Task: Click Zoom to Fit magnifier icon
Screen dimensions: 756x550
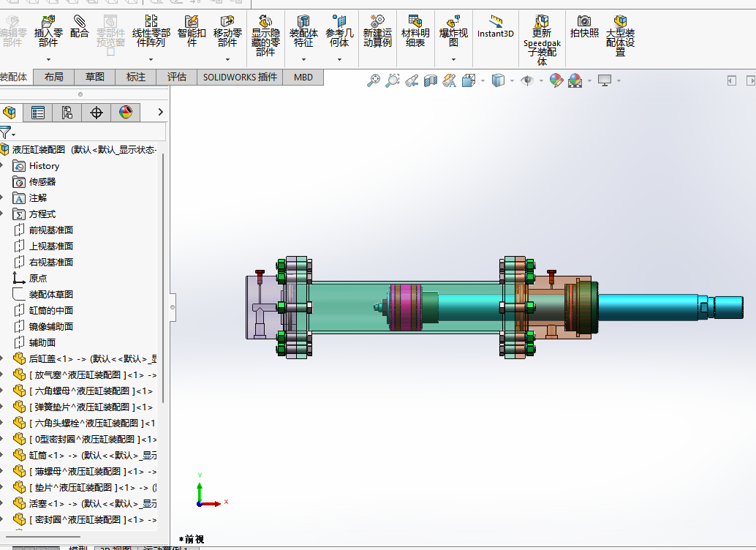Action: pyautogui.click(x=373, y=80)
